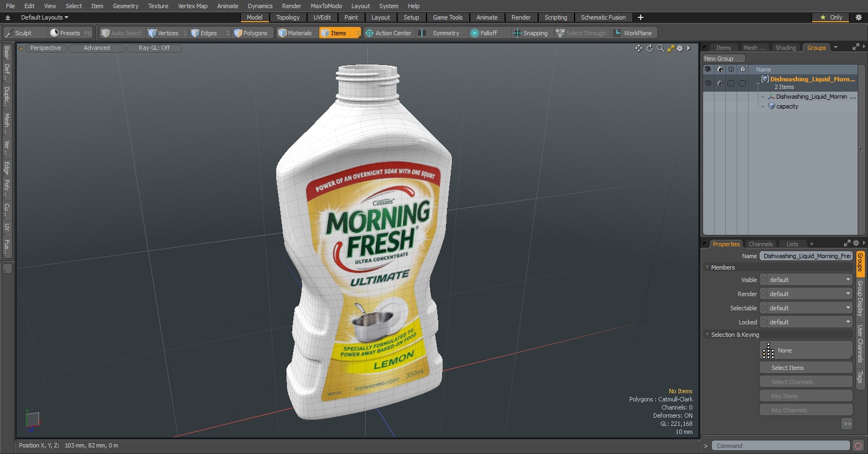The height and width of the screenshot is (454, 868).
Task: Click the viewport rotate icon
Action: pyautogui.click(x=649, y=48)
